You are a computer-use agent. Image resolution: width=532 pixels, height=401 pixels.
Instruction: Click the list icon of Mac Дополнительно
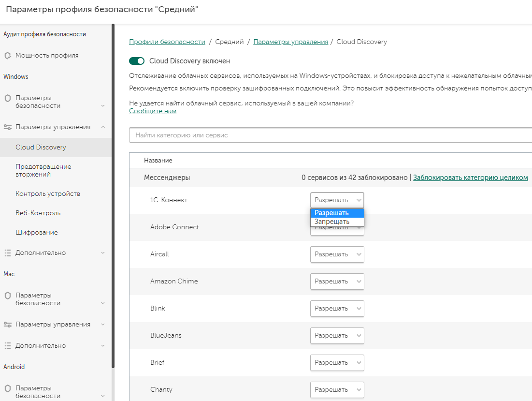point(7,346)
